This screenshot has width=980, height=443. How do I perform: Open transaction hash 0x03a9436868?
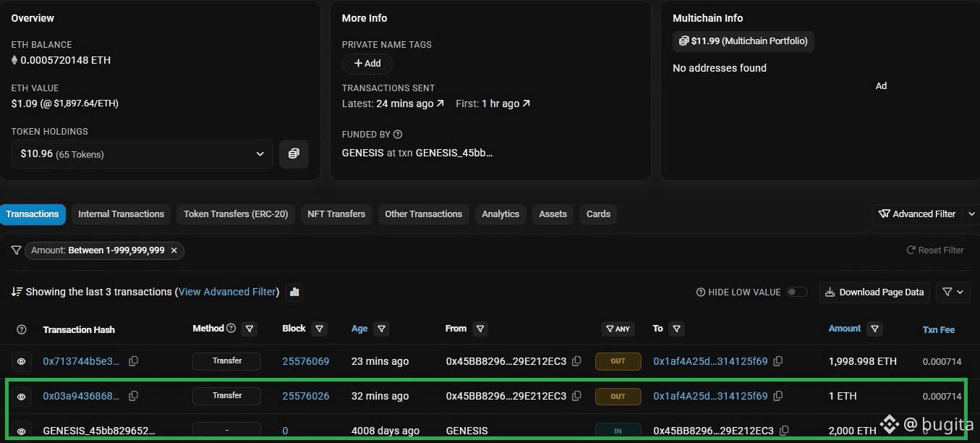[x=82, y=396]
